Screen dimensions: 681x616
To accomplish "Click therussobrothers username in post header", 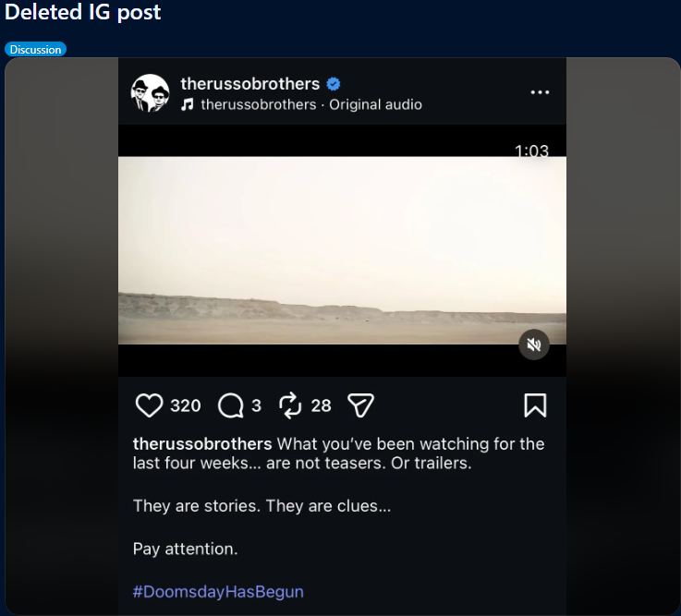I will [x=249, y=85].
